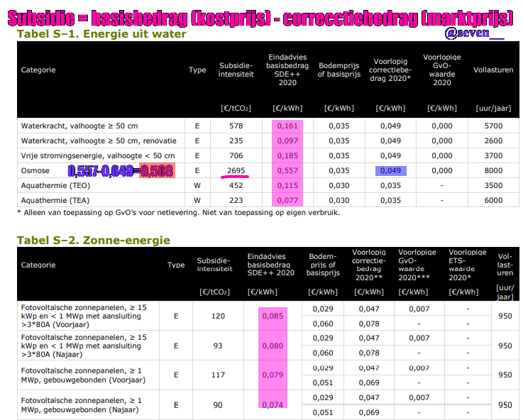Click 'Vollasturen' column header in Tabel S-1

(x=493, y=70)
